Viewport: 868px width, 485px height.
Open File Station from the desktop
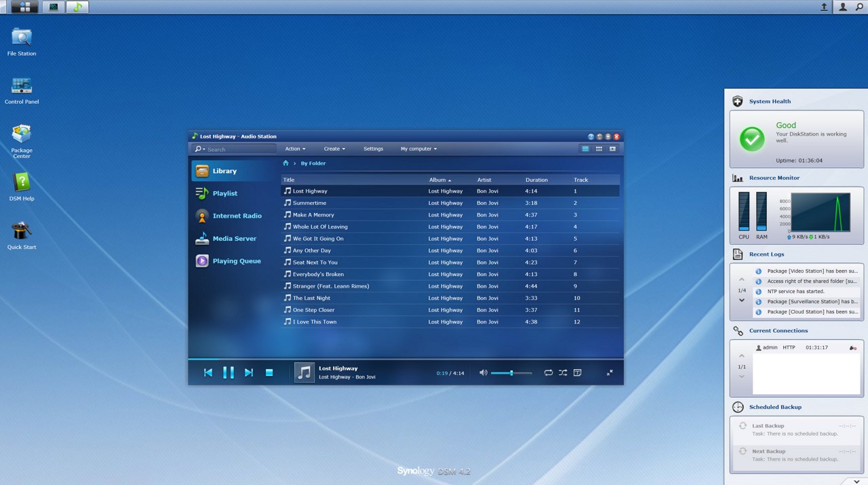22,42
